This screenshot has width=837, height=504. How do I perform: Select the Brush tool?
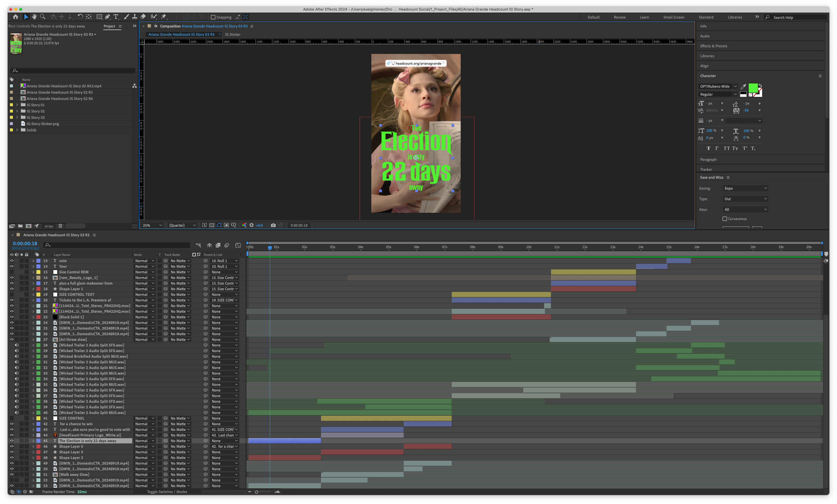click(x=126, y=17)
